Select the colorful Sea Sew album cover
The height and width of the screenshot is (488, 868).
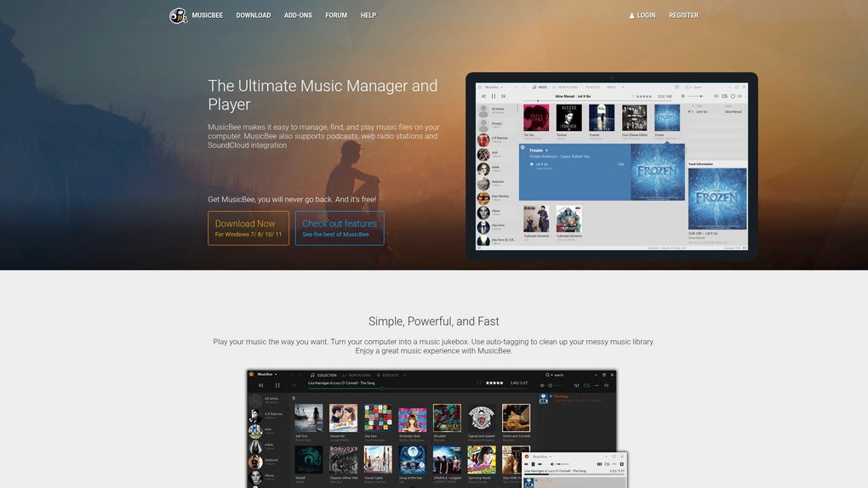378,417
